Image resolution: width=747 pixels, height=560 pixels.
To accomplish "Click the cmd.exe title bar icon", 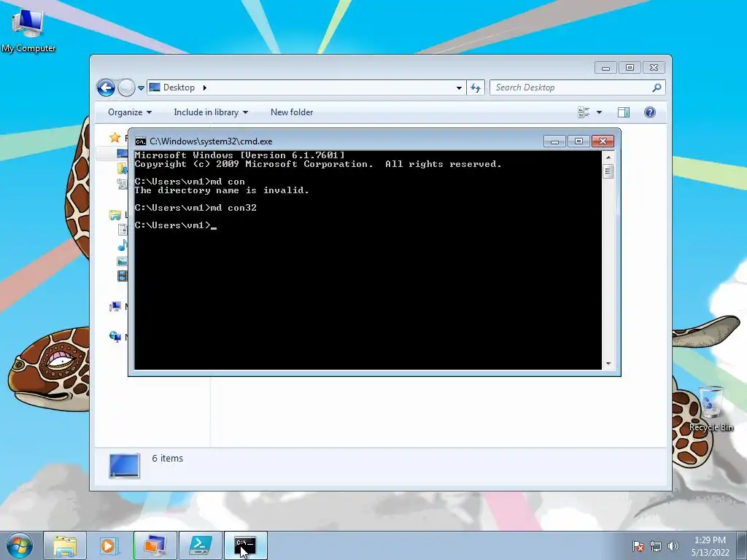I will (x=141, y=141).
